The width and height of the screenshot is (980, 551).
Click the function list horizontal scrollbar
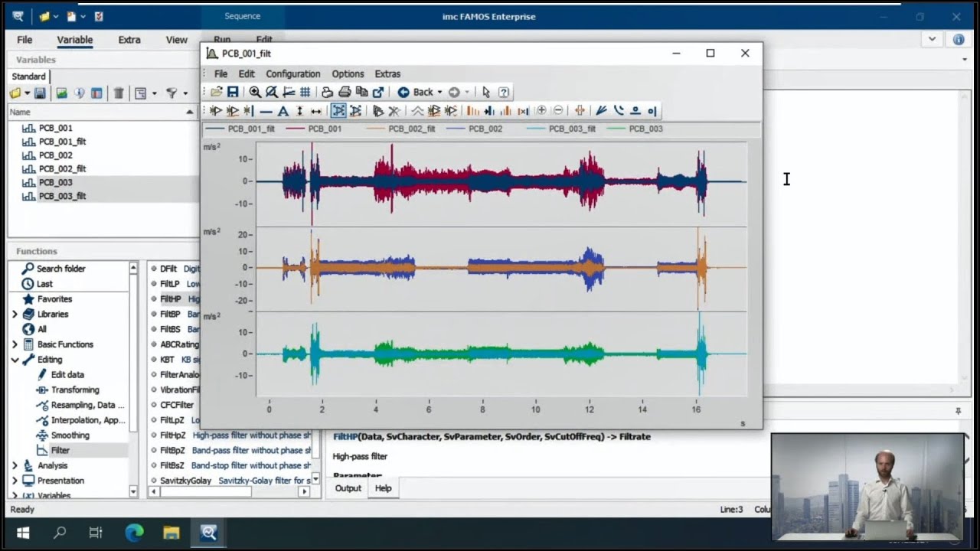[227, 491]
